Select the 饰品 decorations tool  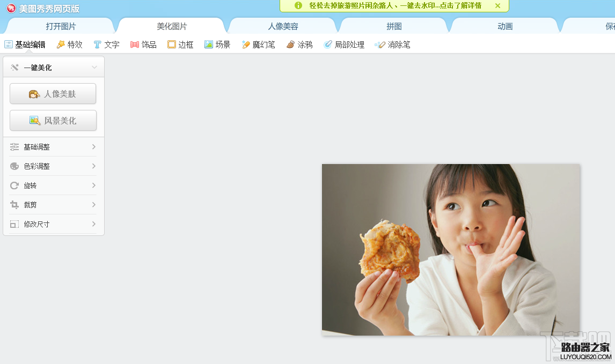tap(143, 44)
